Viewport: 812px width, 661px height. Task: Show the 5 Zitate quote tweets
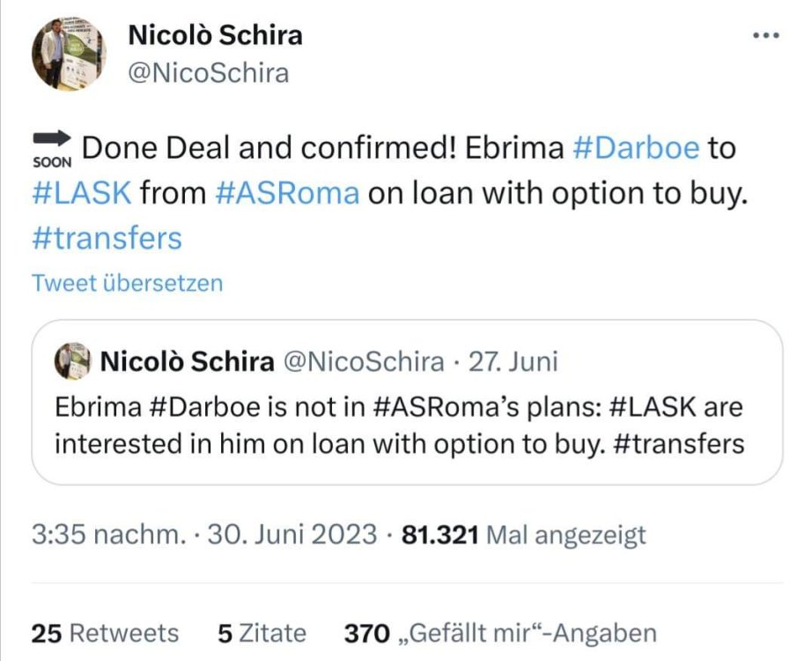(x=262, y=633)
